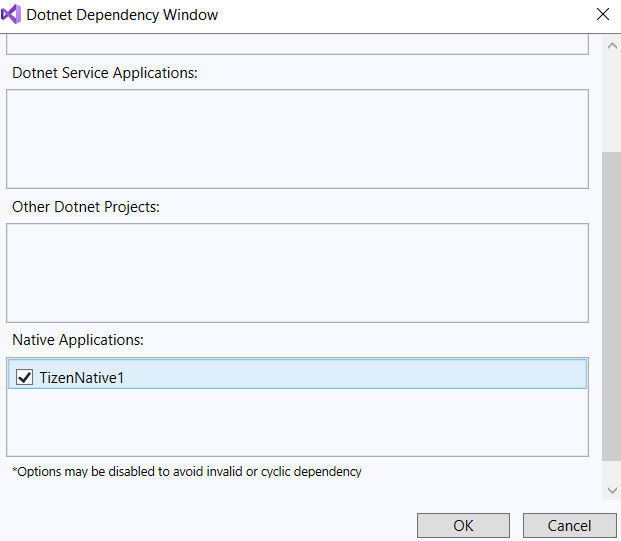Click empty space below TizenNative1 in list
This screenshot has width=621, height=541.
[297, 423]
